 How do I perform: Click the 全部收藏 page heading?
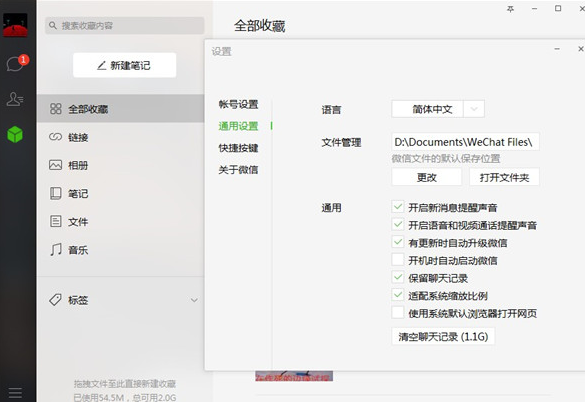[259, 26]
